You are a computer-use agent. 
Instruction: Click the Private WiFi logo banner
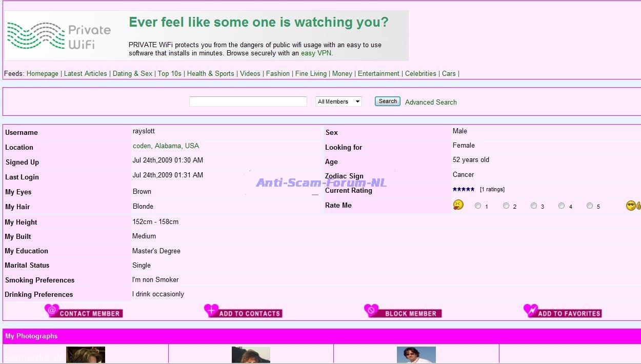coord(59,36)
